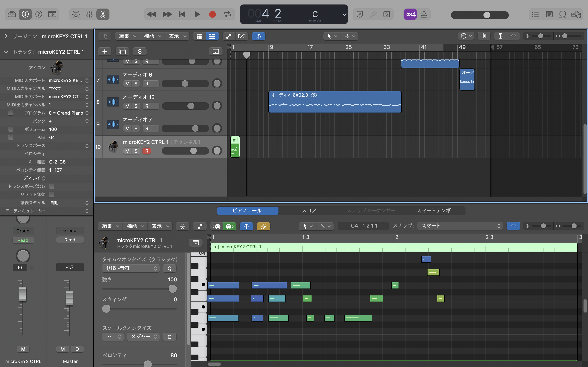
Task: Toggle the metronome click icon
Action: coord(424,14)
